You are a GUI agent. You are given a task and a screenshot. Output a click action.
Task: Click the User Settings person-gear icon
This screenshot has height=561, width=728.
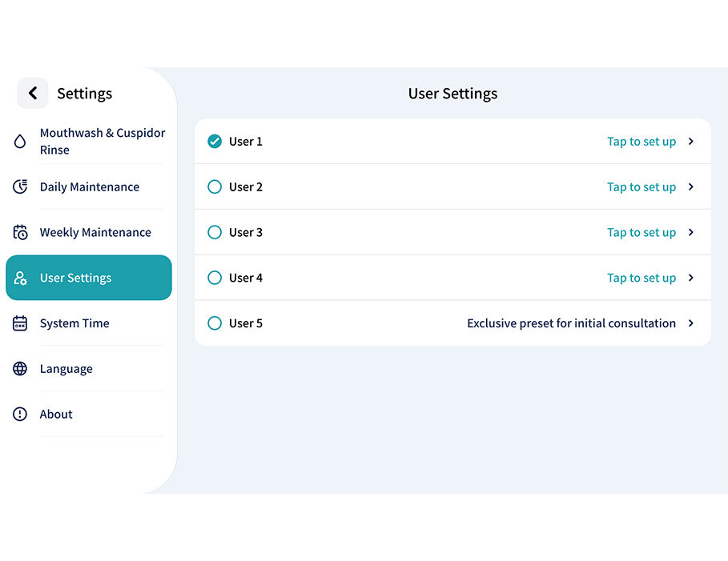pos(20,278)
